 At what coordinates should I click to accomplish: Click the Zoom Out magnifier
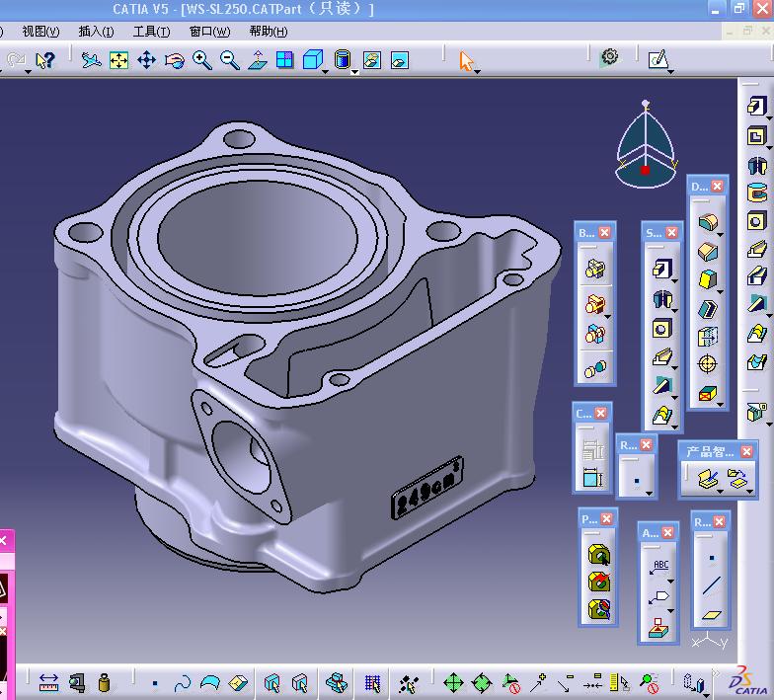coord(230,60)
